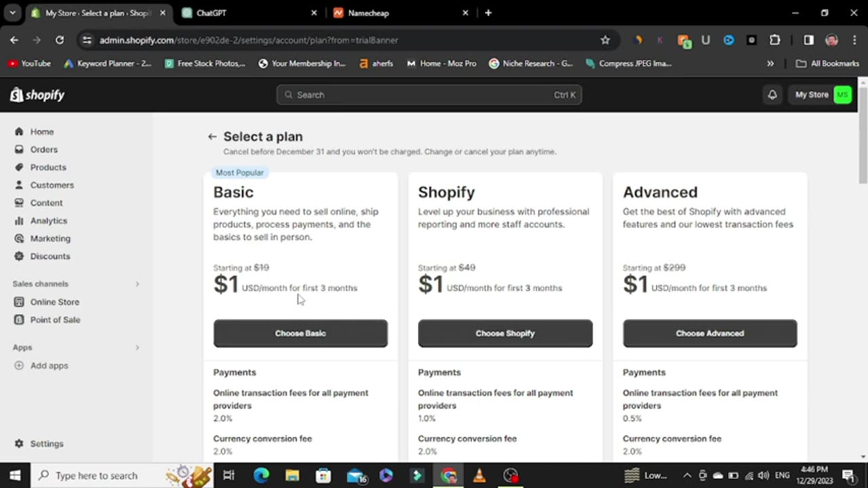868x488 pixels.
Task: Click the Shopify admin search field
Action: click(429, 95)
